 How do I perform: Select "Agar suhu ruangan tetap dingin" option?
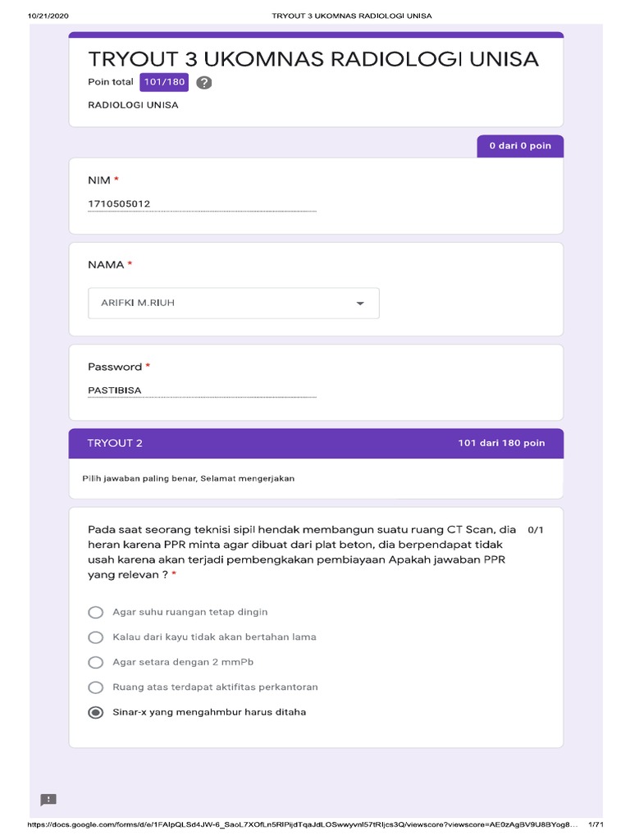(x=96, y=612)
